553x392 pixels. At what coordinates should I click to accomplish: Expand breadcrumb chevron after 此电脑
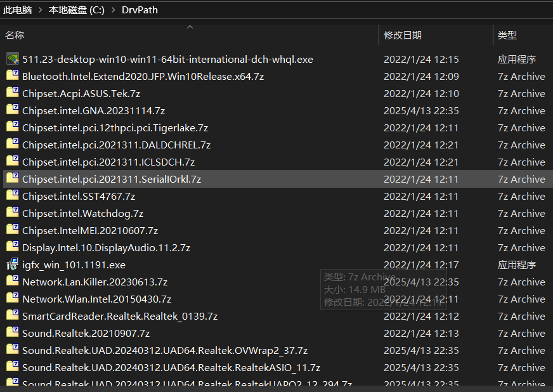click(x=40, y=10)
